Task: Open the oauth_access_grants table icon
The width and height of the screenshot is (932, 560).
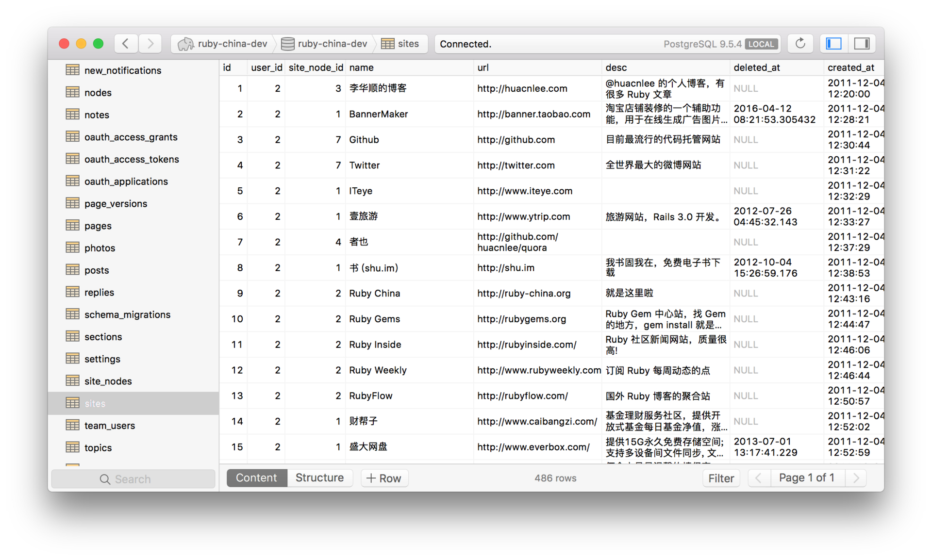Action: coord(73,137)
